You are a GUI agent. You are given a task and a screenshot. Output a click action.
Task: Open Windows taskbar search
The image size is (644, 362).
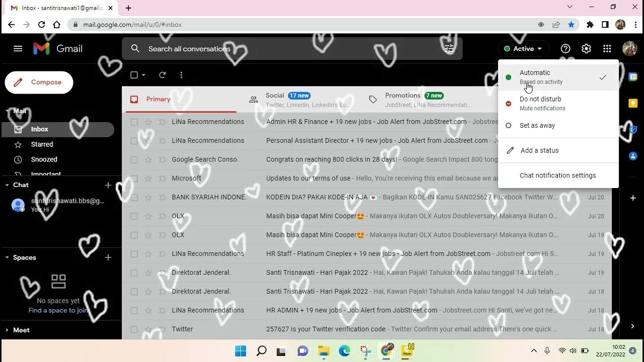pyautogui.click(x=262, y=351)
